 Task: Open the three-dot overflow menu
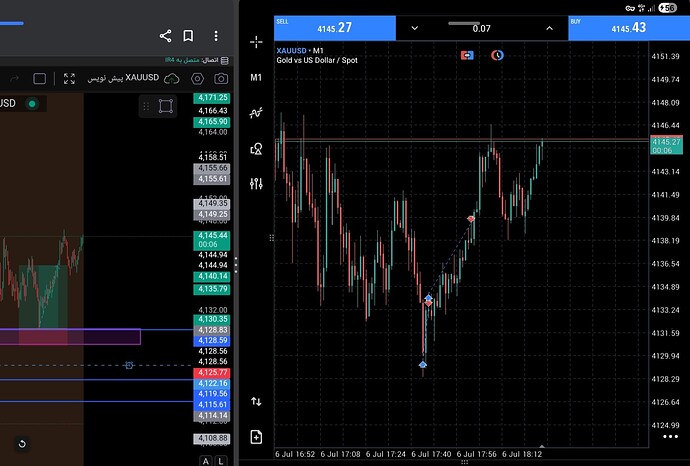coord(216,36)
